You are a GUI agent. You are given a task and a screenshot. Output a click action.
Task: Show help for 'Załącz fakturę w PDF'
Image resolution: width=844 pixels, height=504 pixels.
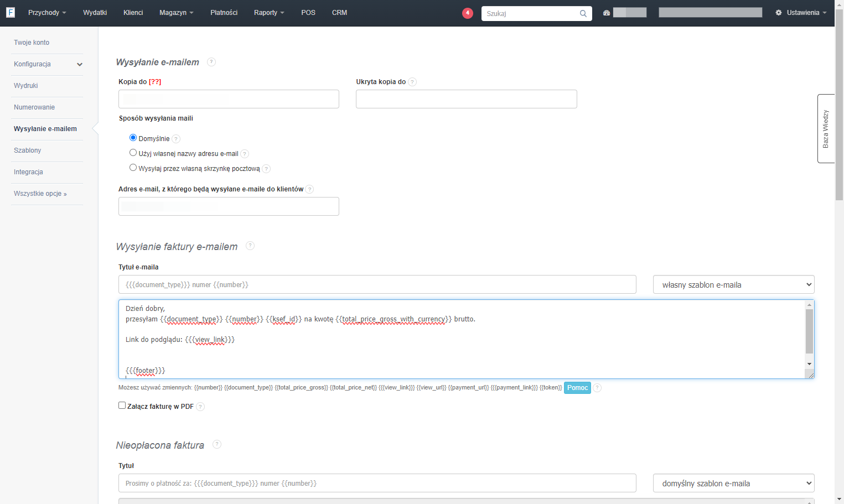(200, 407)
